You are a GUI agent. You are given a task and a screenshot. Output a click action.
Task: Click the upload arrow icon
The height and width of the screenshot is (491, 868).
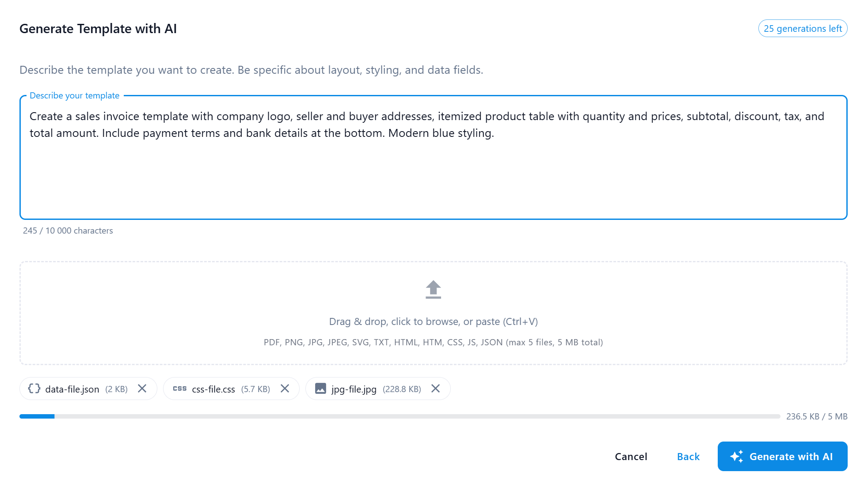(433, 289)
